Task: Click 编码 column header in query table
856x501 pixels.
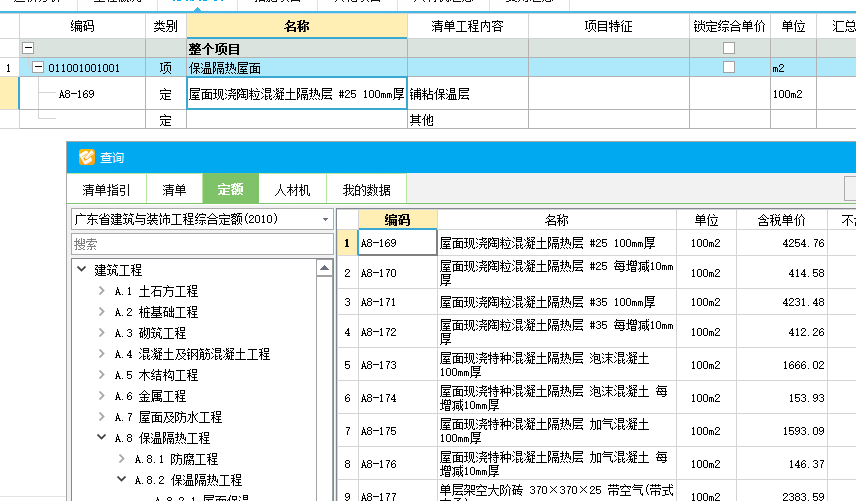Action: click(x=397, y=219)
